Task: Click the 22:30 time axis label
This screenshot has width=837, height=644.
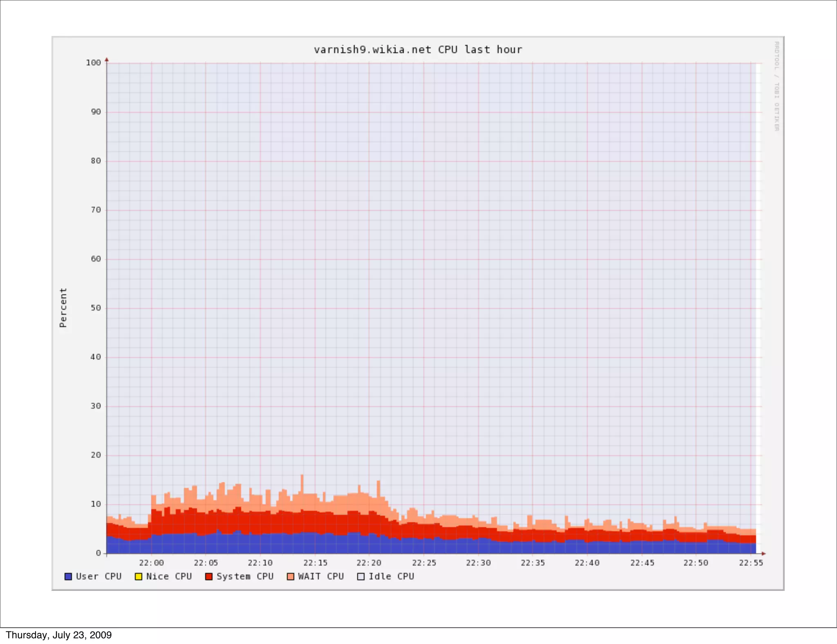Action: pos(478,563)
